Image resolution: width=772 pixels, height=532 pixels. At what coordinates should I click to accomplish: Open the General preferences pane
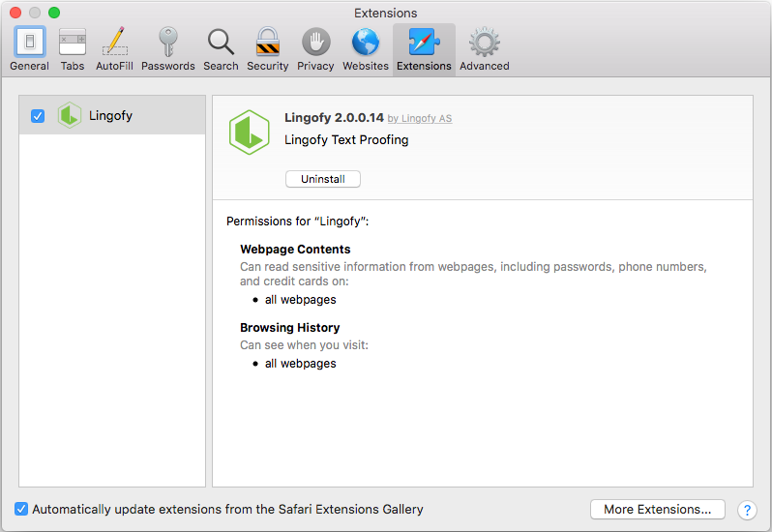tap(30, 49)
